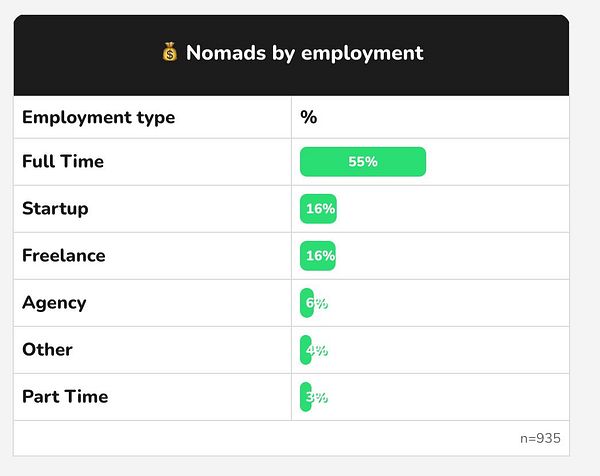
Task: Click the Startup 16% green bar
Action: 318,209
